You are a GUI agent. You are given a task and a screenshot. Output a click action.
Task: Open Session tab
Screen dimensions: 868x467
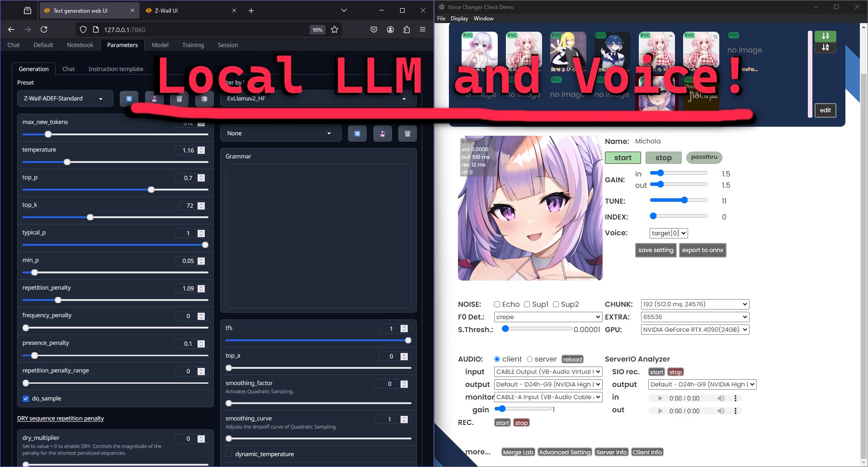tap(228, 45)
